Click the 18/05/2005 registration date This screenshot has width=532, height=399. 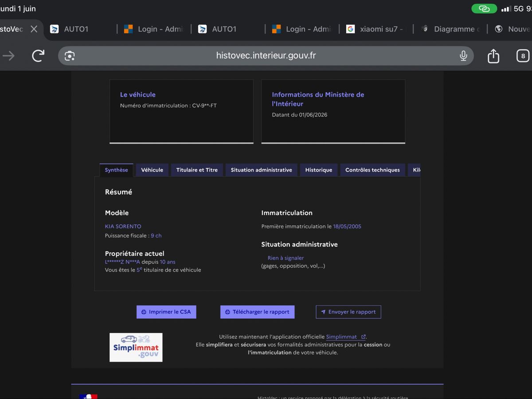click(347, 227)
